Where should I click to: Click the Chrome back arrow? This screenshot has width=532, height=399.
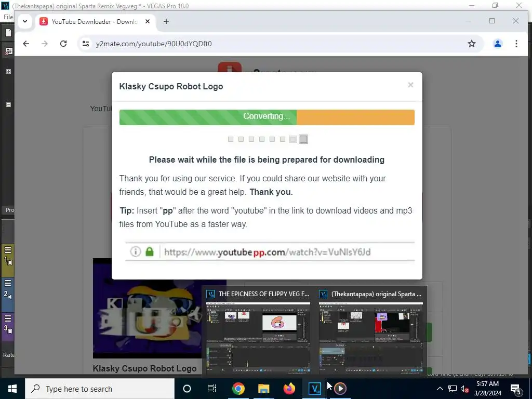click(x=26, y=44)
